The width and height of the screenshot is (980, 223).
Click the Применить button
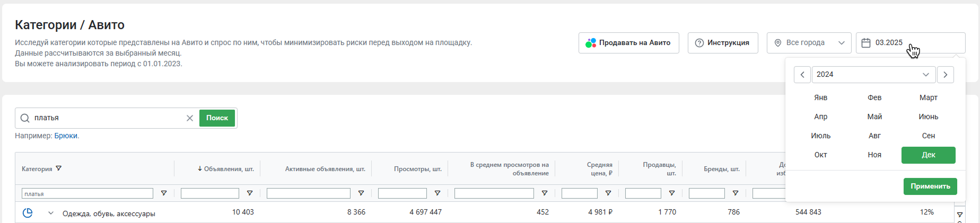click(x=930, y=186)
